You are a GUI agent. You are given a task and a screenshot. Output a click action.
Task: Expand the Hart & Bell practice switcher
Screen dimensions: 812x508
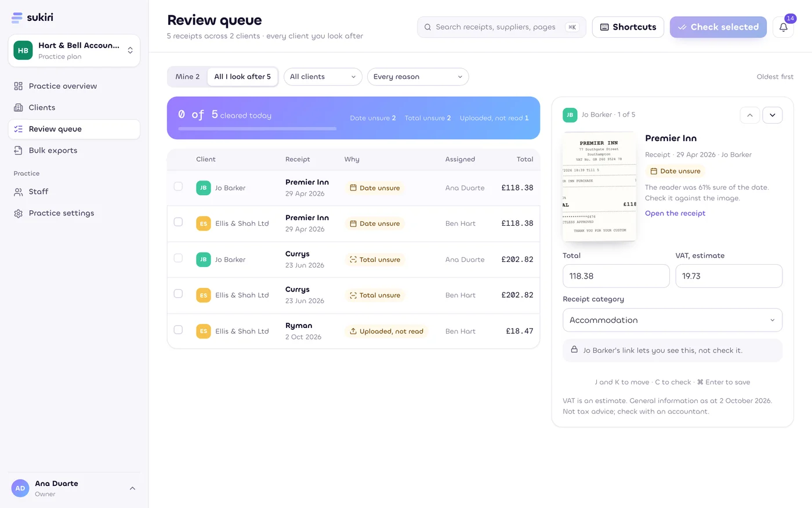point(74,51)
